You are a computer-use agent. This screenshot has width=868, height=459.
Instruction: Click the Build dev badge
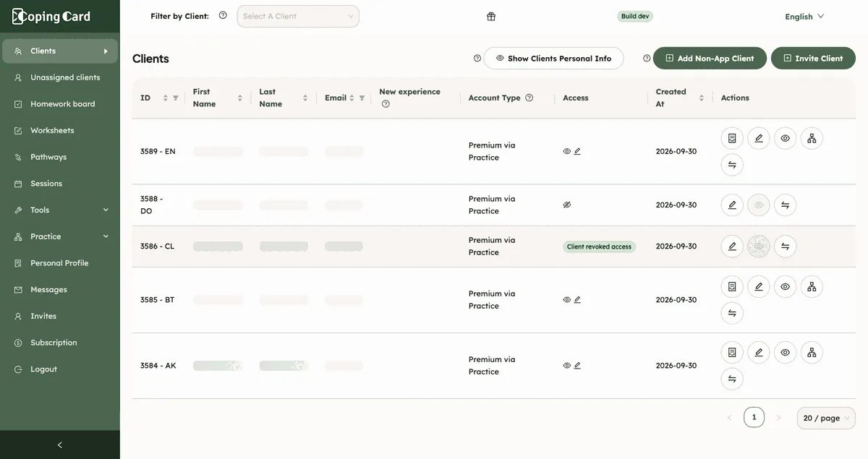pyautogui.click(x=635, y=17)
